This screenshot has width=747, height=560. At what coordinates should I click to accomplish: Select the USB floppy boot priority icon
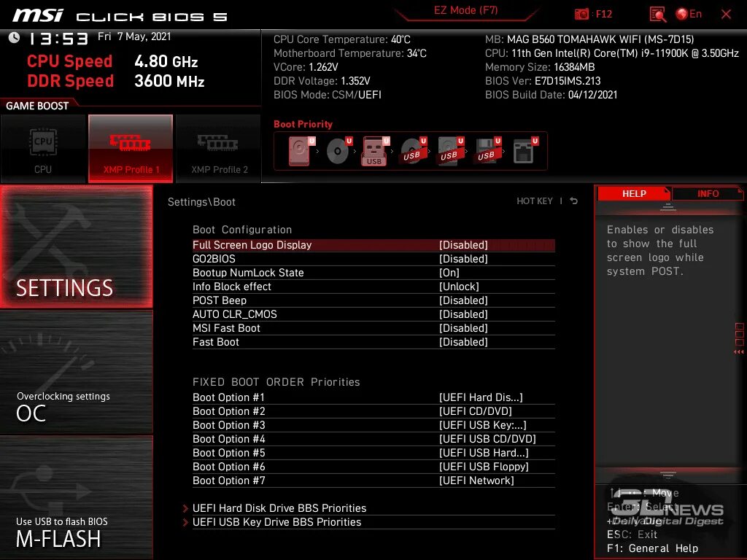487,151
